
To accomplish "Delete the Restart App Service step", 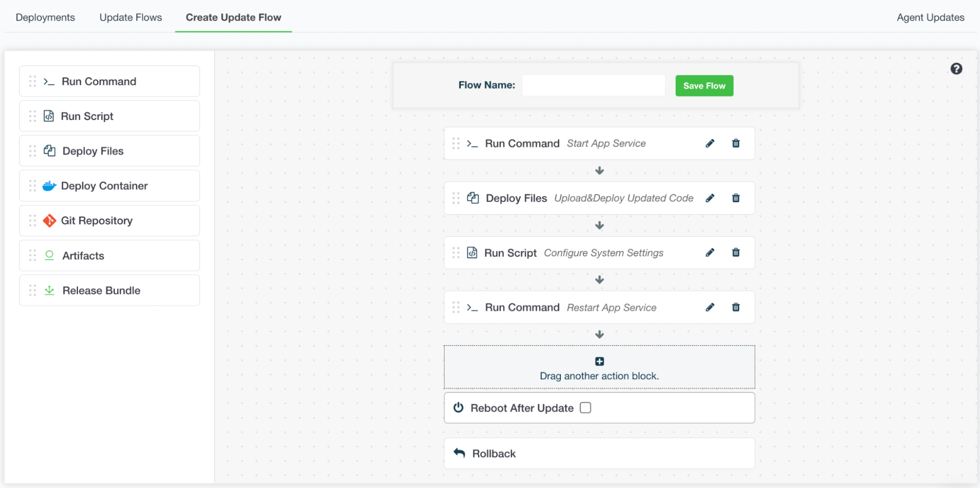I will (x=735, y=308).
